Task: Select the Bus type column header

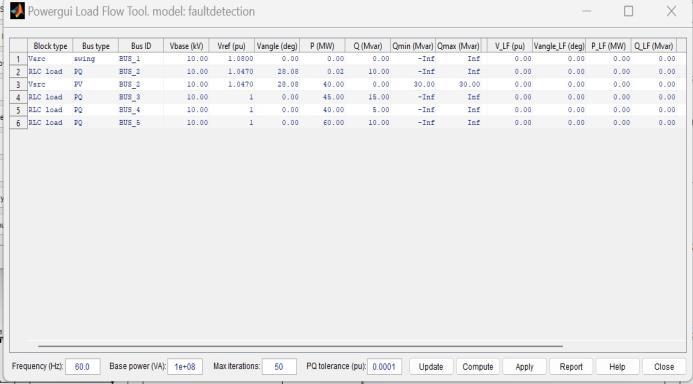Action: click(95, 46)
